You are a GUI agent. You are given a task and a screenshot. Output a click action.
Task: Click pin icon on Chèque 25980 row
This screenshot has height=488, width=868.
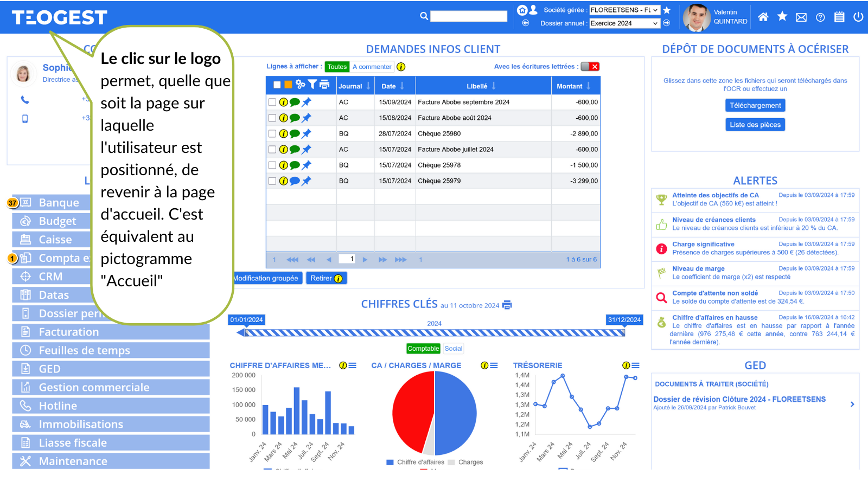coord(307,133)
